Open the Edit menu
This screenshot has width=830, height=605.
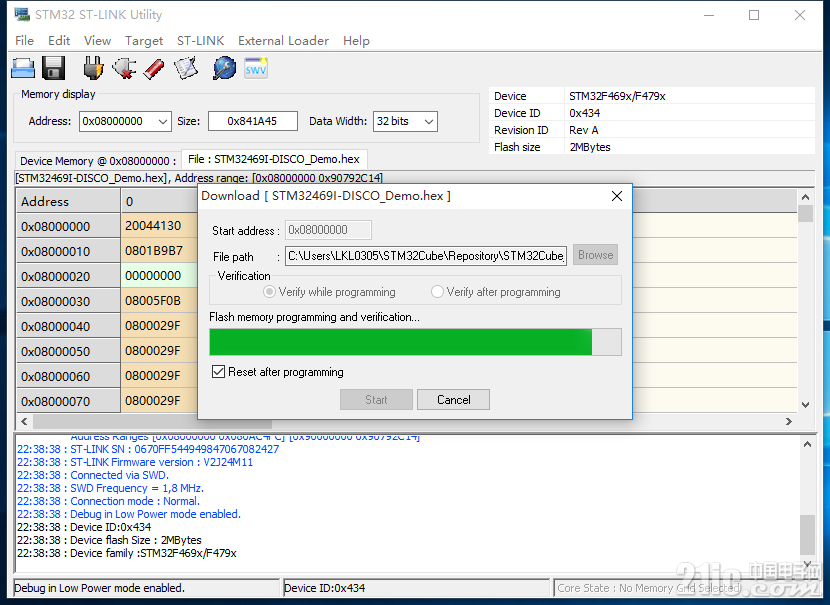click(59, 41)
